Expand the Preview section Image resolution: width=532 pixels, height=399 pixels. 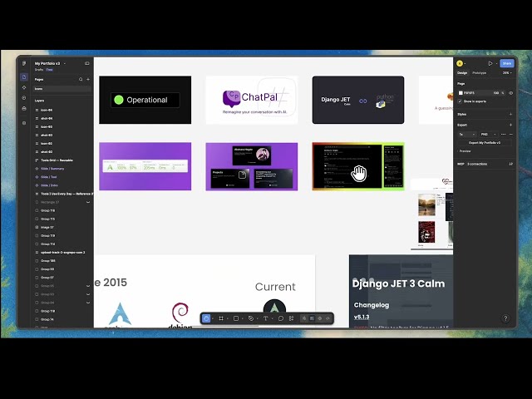465,151
